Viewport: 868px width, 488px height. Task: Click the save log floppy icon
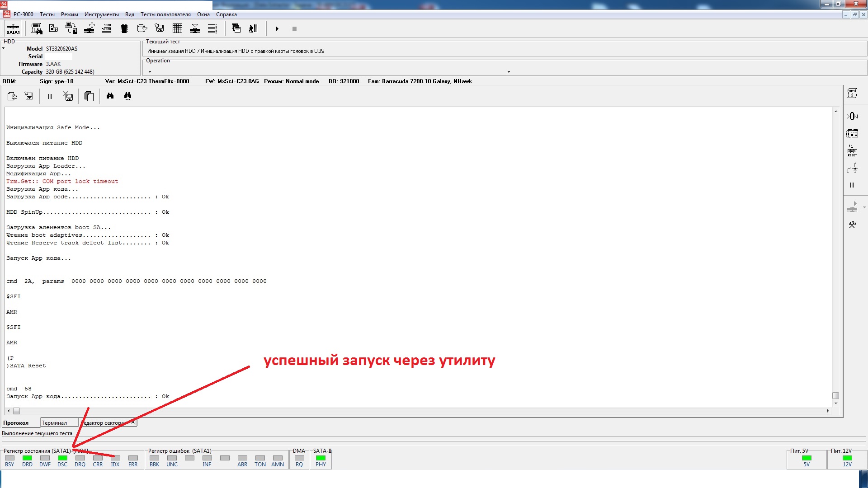pos(29,96)
